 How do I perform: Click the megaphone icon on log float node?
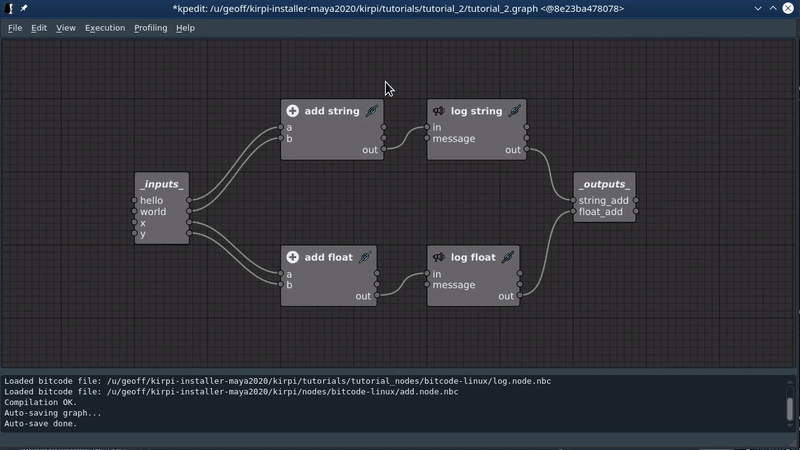point(438,257)
